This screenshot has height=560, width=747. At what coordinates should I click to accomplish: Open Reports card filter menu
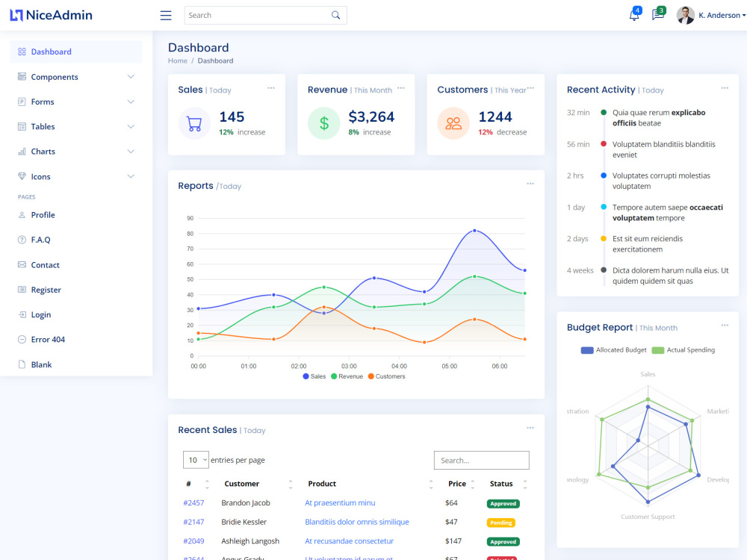coord(530,184)
